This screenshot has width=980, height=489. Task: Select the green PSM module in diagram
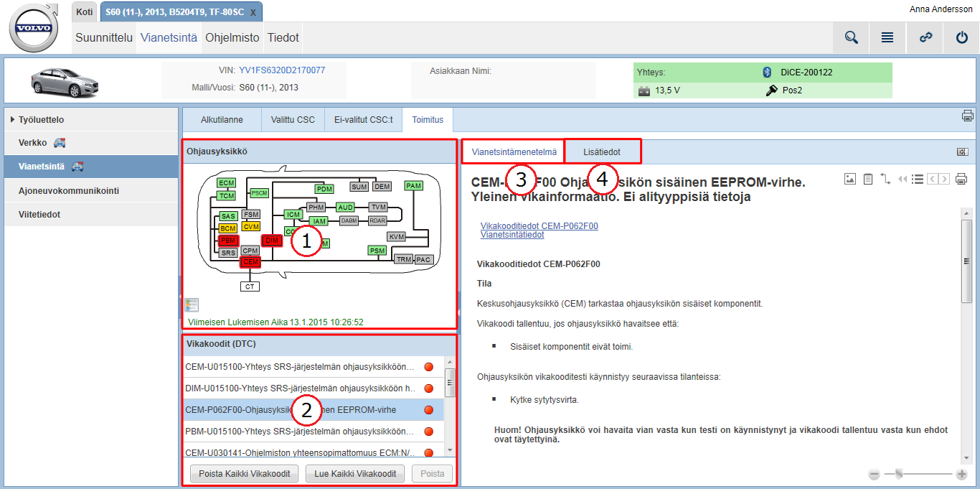[377, 251]
